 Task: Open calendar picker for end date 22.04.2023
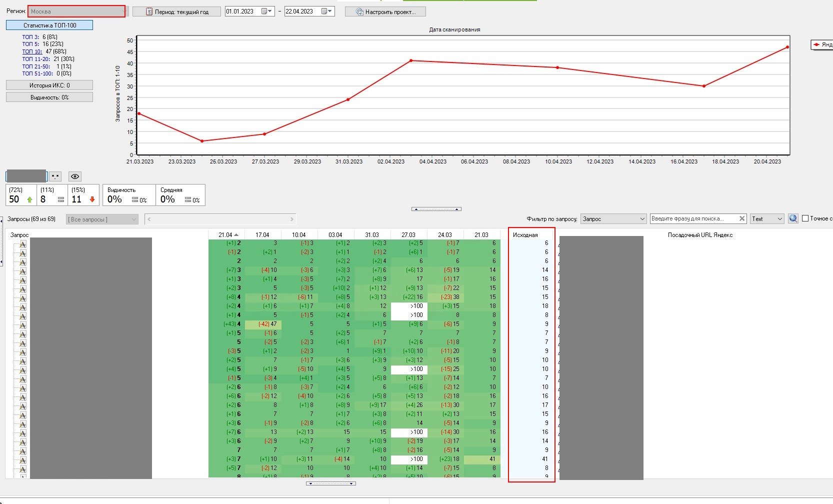[x=326, y=11]
